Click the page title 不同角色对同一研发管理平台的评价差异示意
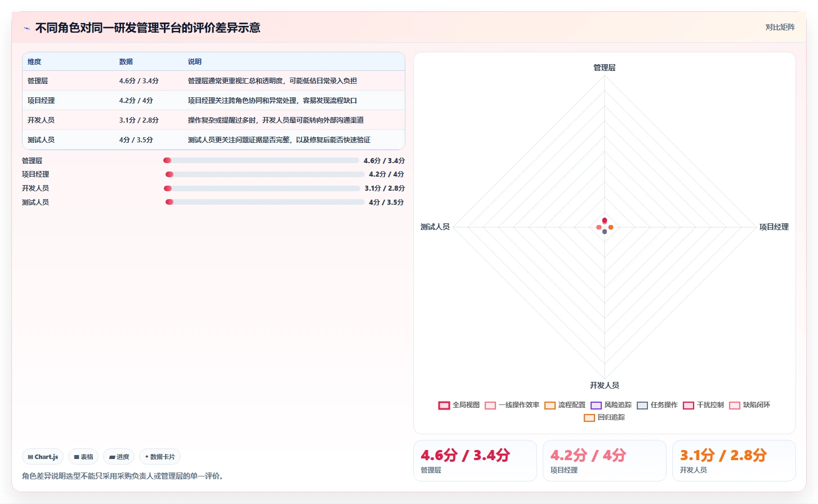This screenshot has width=818, height=504. point(147,28)
